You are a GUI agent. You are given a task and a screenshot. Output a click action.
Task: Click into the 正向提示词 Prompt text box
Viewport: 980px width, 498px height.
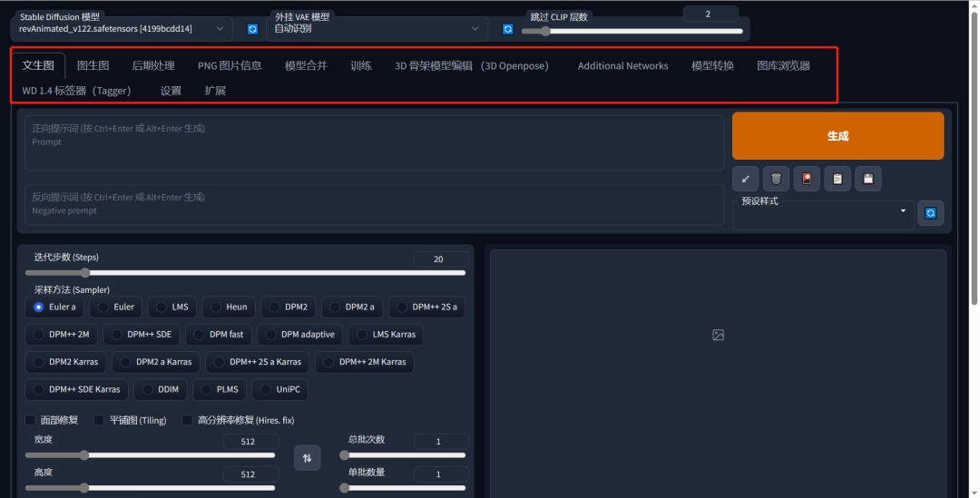[375, 142]
